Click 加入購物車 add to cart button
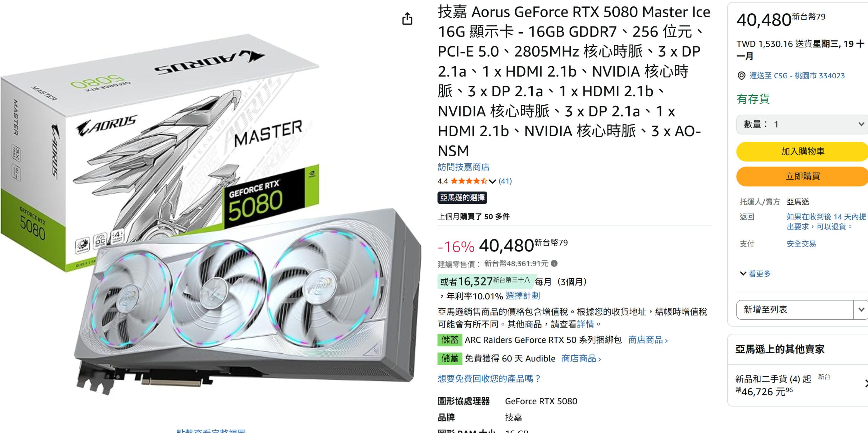The image size is (868, 433). pos(802,151)
